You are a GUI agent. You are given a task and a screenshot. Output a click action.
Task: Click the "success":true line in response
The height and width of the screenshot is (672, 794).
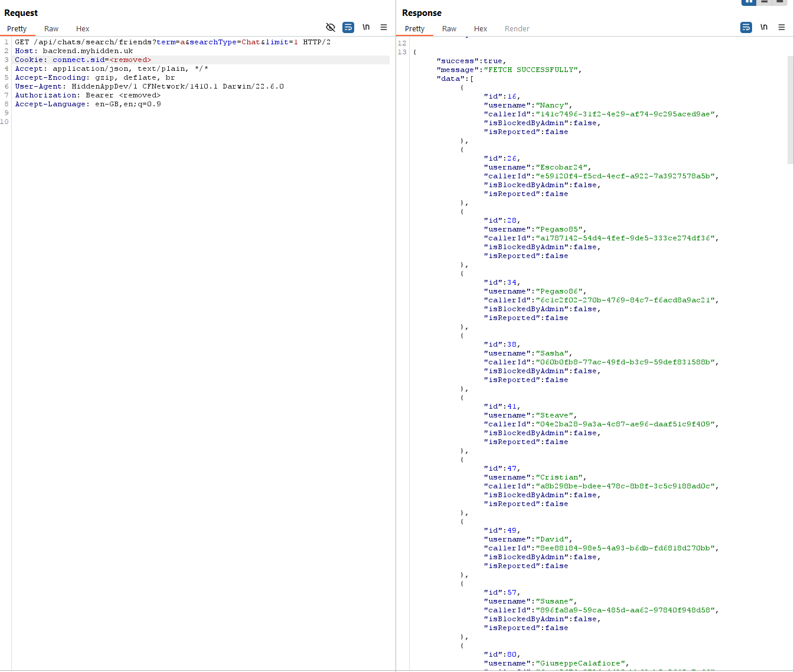point(471,61)
